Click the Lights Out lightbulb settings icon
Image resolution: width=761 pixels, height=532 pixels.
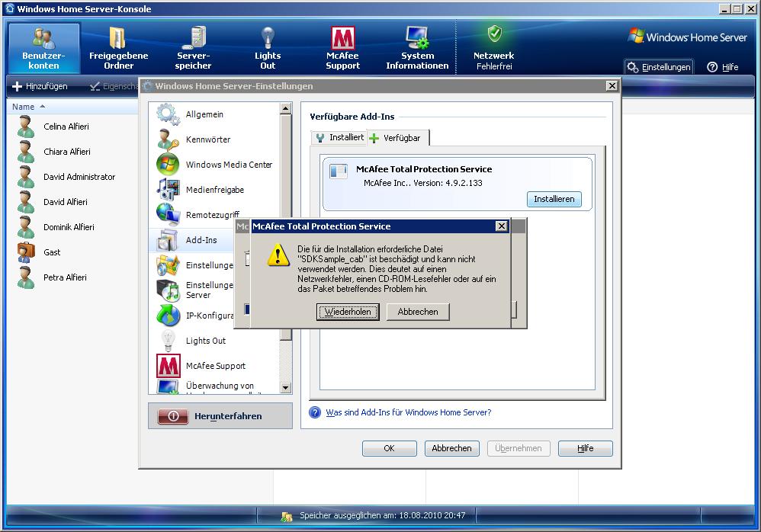pyautogui.click(x=168, y=341)
